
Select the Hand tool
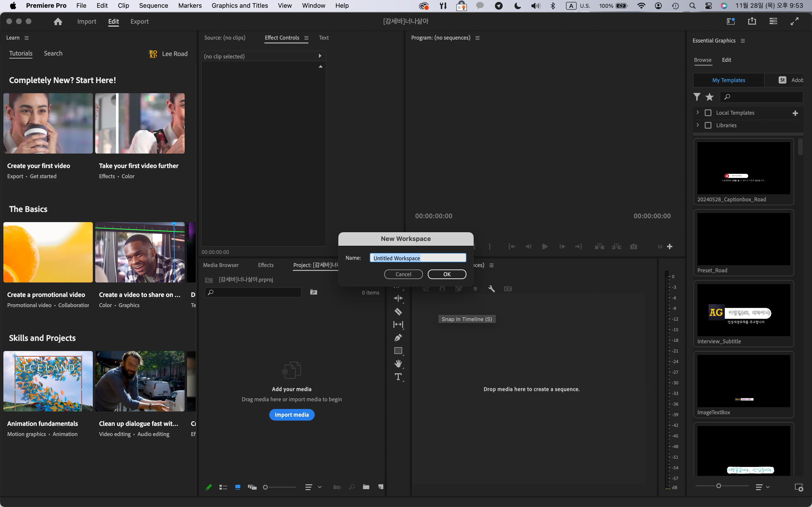click(x=398, y=364)
